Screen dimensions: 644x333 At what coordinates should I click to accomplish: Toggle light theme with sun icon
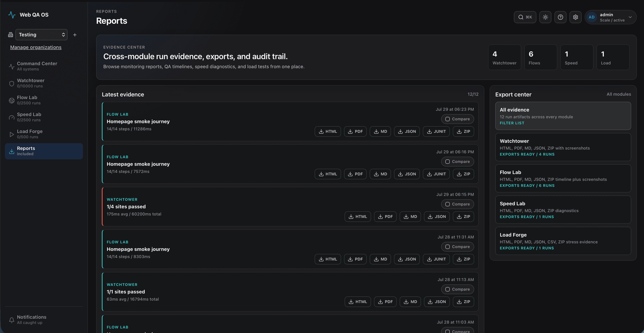point(545,17)
